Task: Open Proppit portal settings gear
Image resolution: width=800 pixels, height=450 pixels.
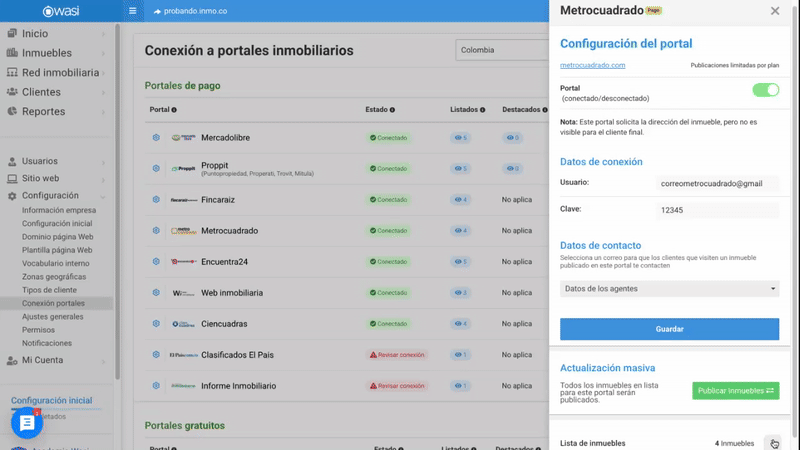Action: point(156,168)
